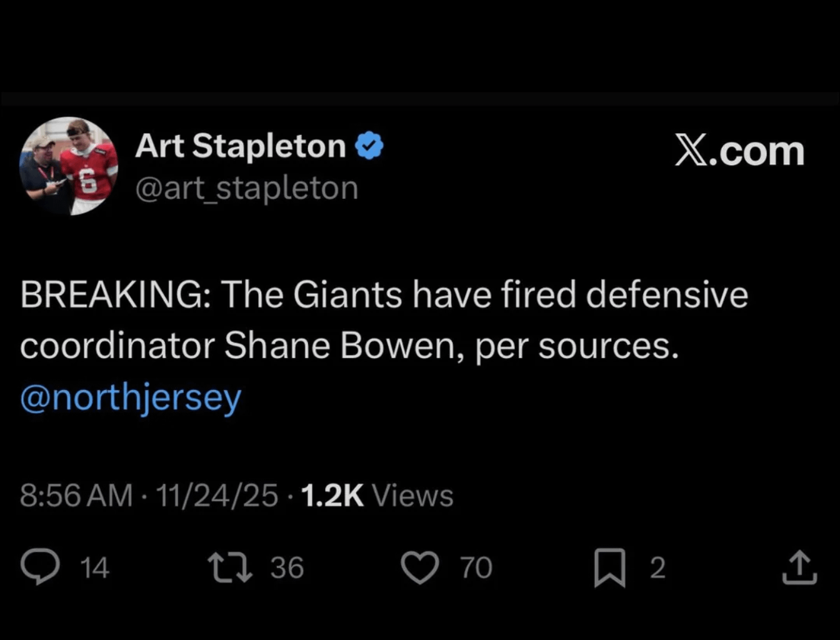Viewport: 840px width, 640px height.
Task: Click the BREAKING tweet body text
Action: (x=384, y=319)
